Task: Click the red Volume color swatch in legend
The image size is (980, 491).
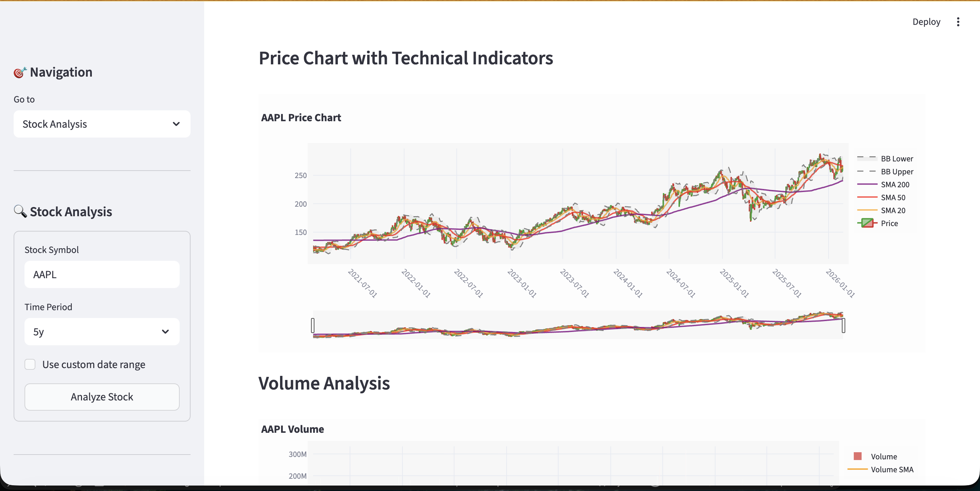Action: (859, 456)
